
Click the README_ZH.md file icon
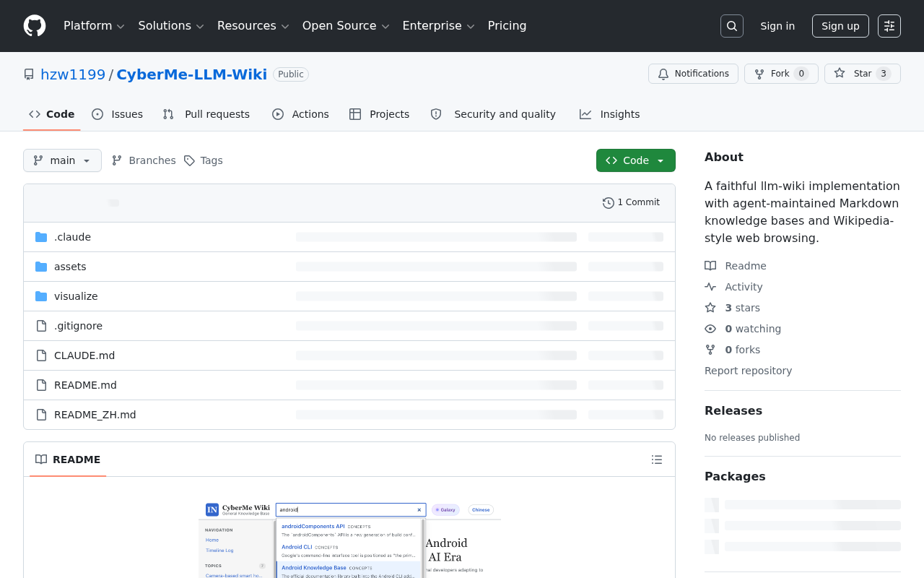pos(41,415)
